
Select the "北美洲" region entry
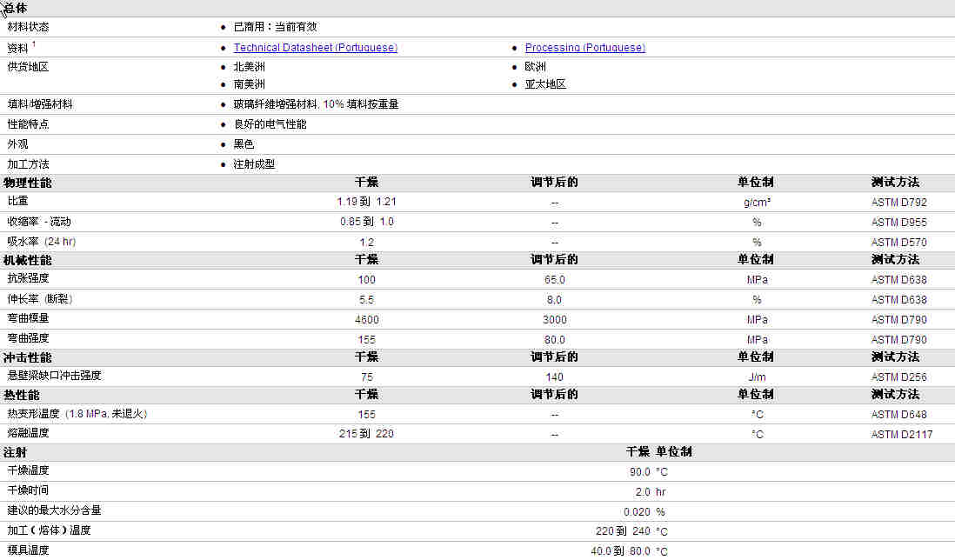pyautogui.click(x=249, y=67)
